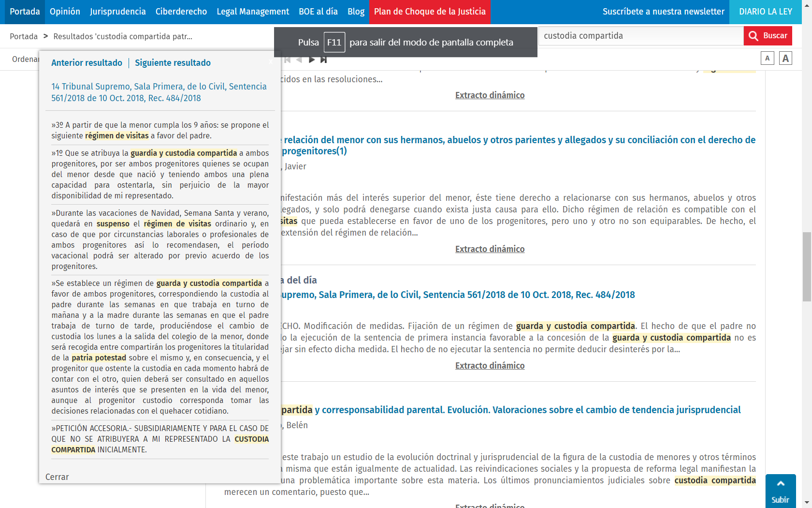Open article 'relación del menor con sus hermanos' title
This screenshot has width=812, height=508.
(518, 145)
